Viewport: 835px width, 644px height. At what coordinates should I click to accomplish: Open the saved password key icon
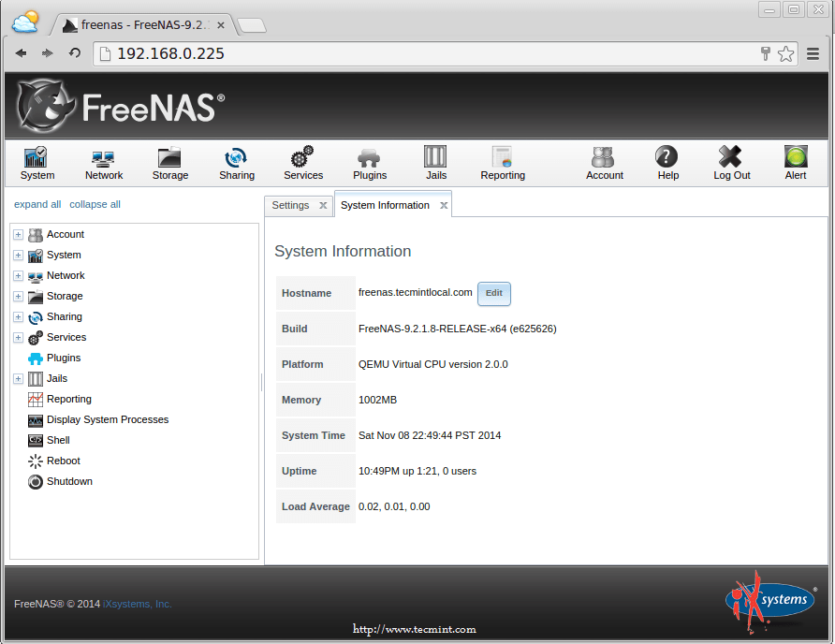[x=765, y=53]
